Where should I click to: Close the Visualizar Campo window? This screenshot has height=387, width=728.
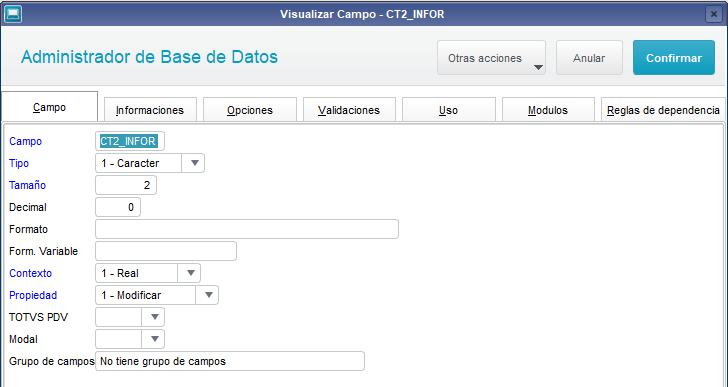714,14
